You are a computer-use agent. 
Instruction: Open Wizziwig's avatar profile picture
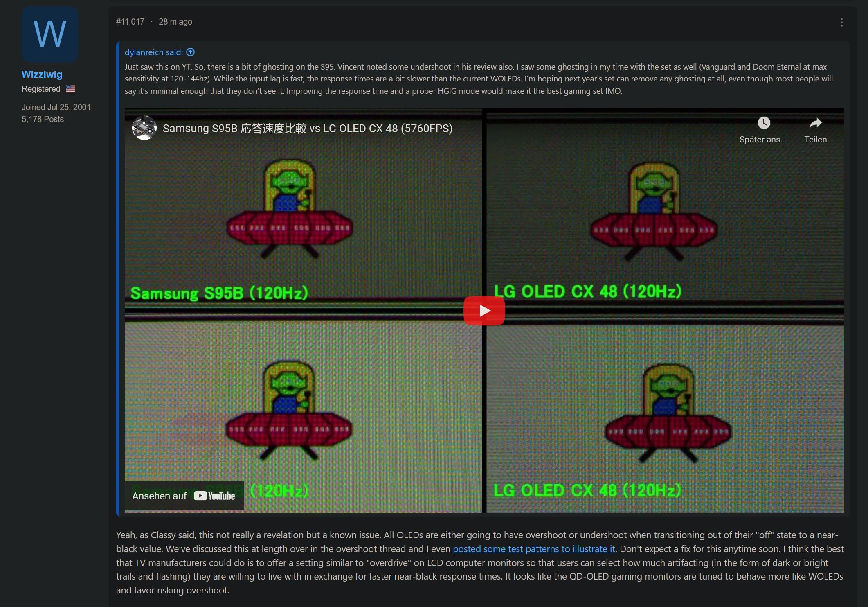click(x=49, y=34)
